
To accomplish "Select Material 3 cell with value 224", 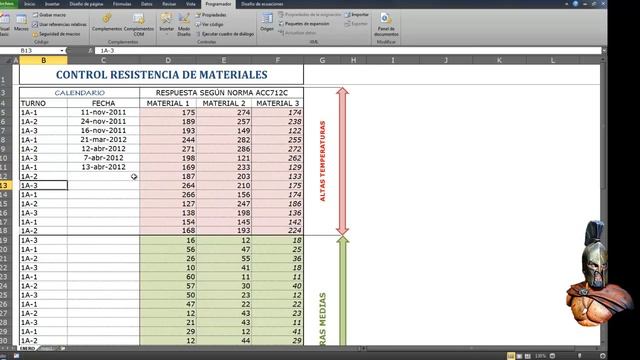I will coord(278,231).
